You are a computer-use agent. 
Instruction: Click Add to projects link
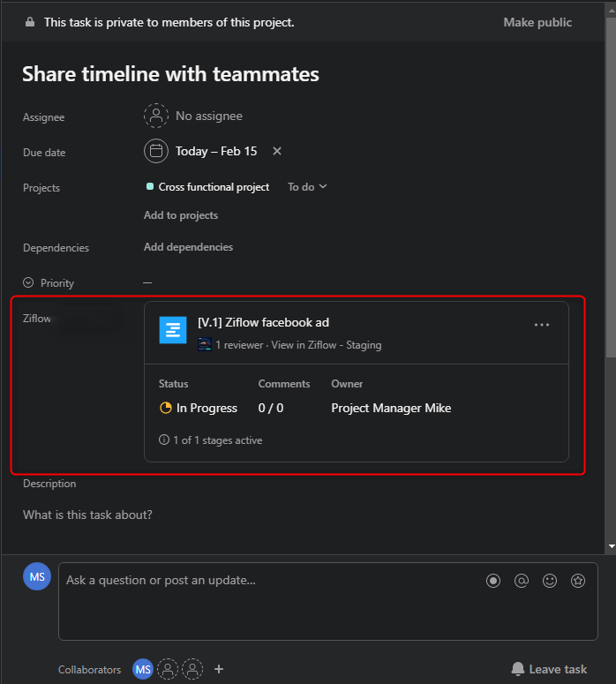coord(181,215)
